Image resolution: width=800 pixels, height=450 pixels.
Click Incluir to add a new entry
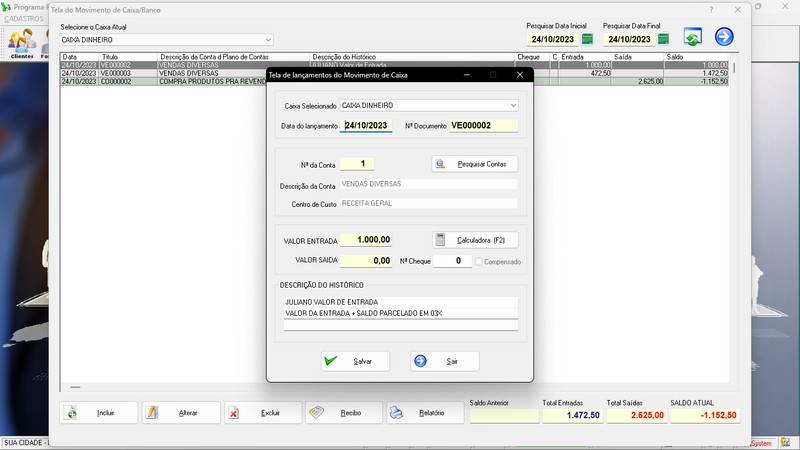pos(97,412)
